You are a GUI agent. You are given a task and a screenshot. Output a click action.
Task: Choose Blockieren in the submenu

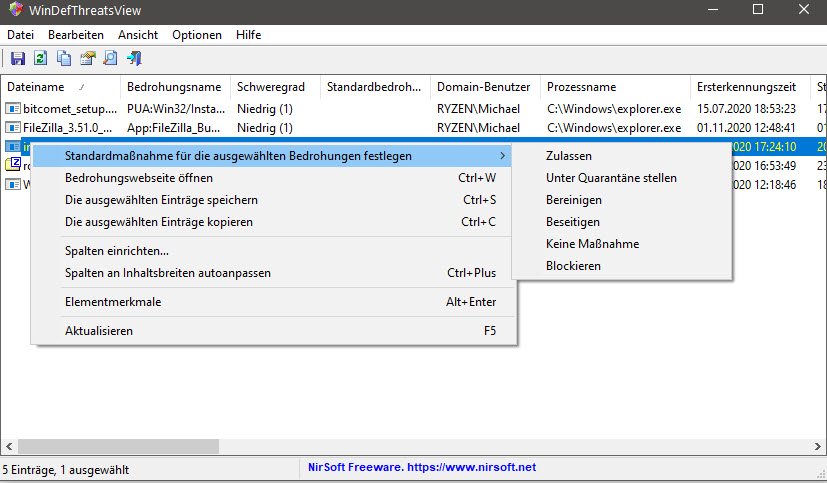pos(622,266)
